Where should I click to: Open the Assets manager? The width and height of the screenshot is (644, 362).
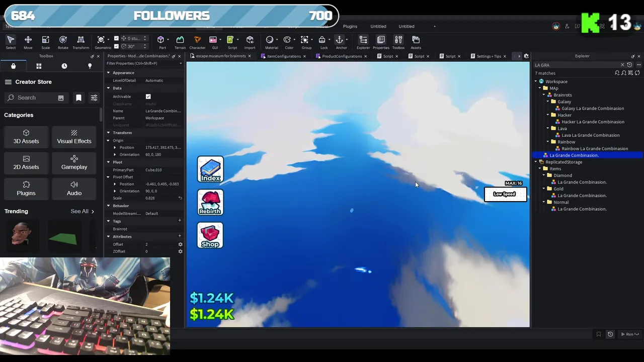416,42
